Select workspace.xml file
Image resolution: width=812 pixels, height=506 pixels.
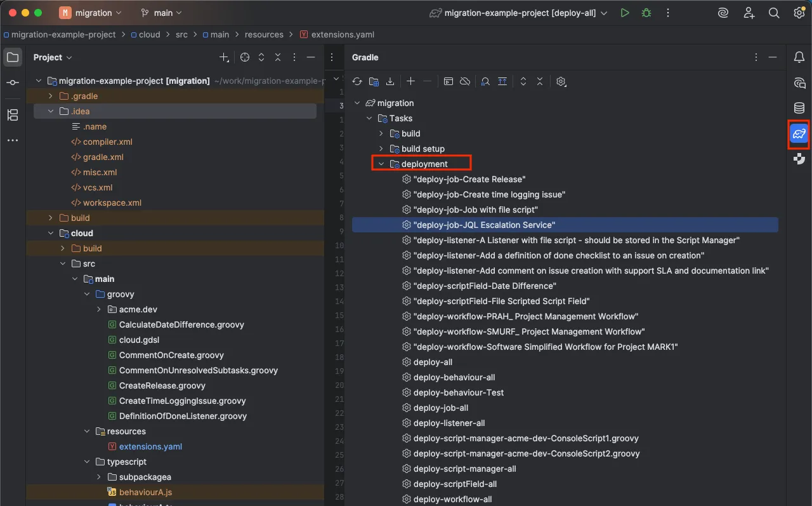(x=112, y=203)
